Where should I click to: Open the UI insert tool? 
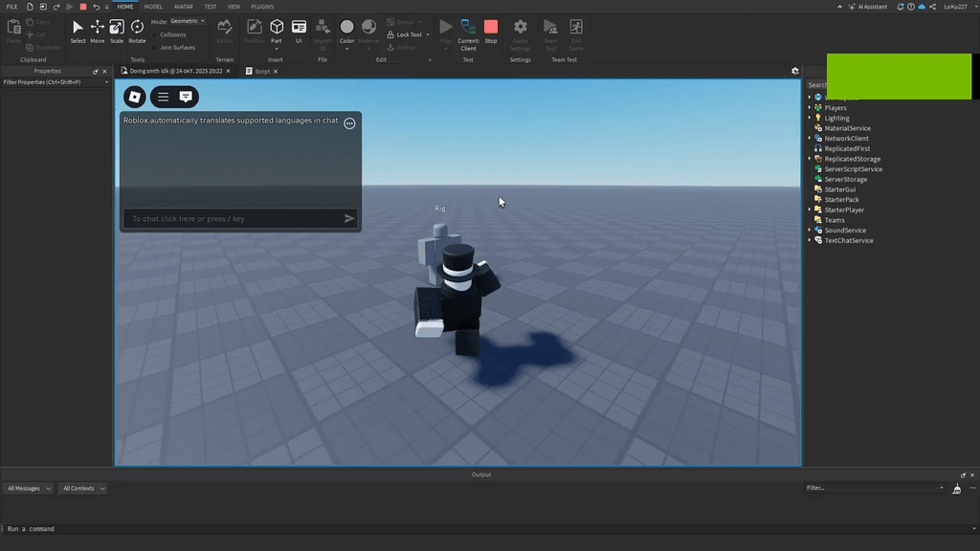[x=299, y=32]
